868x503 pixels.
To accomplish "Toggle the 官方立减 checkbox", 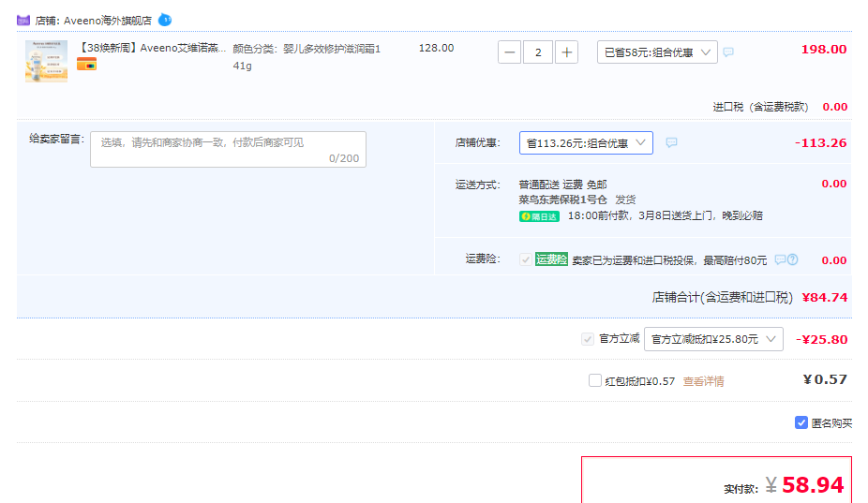I will 588,339.
